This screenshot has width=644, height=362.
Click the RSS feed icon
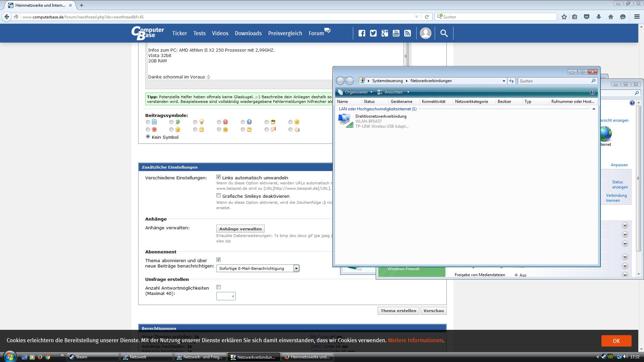[408, 33]
